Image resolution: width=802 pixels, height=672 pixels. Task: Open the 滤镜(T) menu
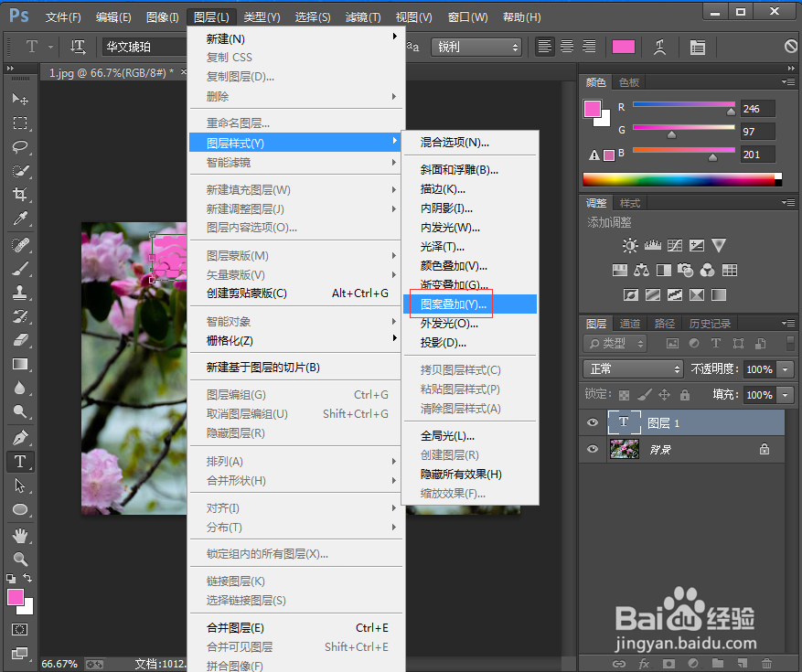click(x=363, y=17)
